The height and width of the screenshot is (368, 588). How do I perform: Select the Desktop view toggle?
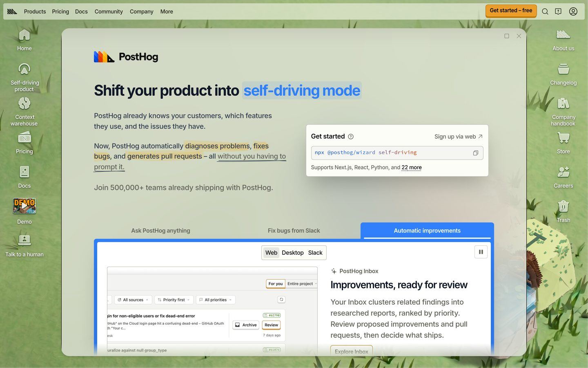293,253
